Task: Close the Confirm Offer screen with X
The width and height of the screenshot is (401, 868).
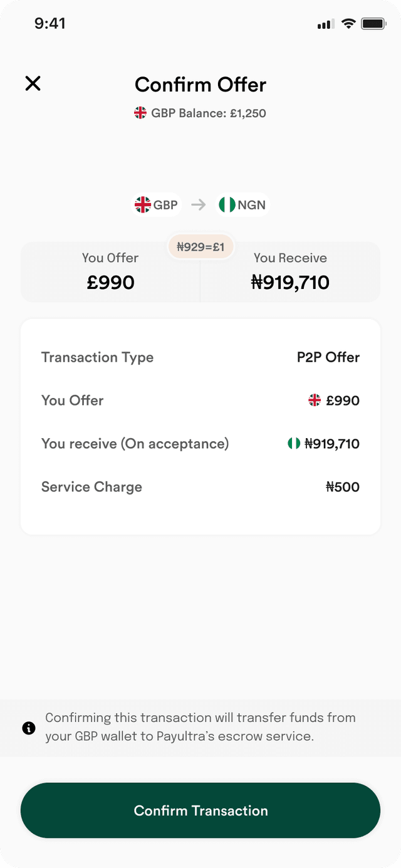Action: click(x=33, y=83)
